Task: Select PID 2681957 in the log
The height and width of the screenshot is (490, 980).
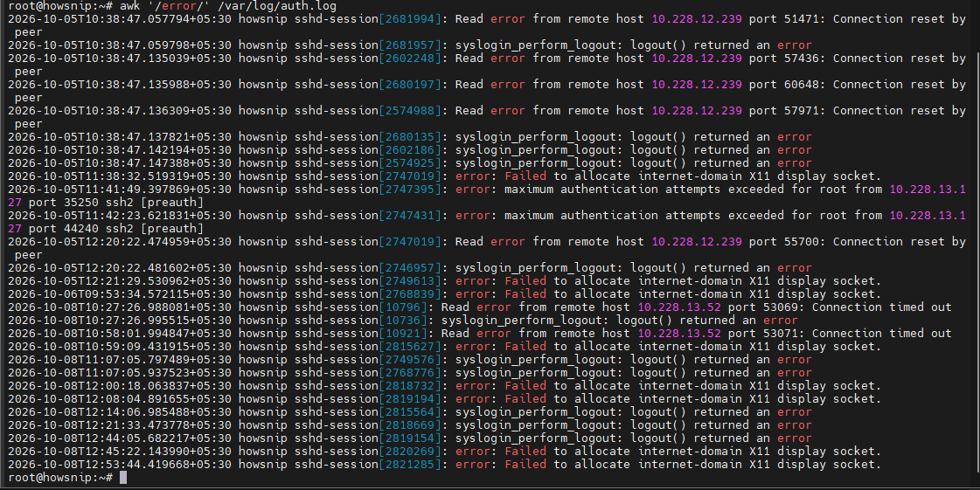Action: pos(410,45)
